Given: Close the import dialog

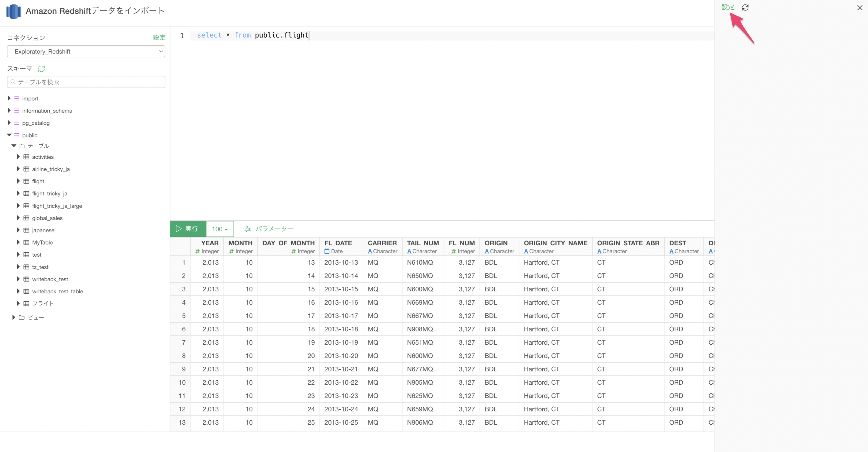Looking at the screenshot, I should [x=860, y=8].
